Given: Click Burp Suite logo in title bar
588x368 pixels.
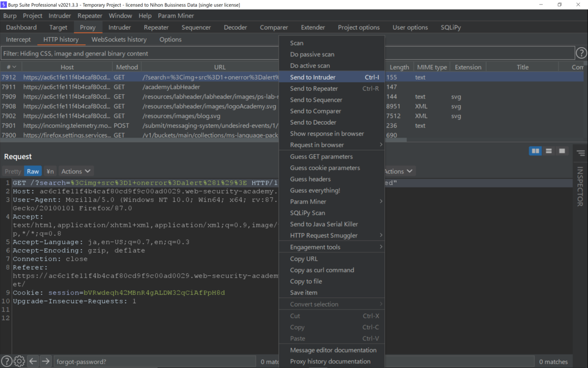Looking at the screenshot, I should point(4,4).
